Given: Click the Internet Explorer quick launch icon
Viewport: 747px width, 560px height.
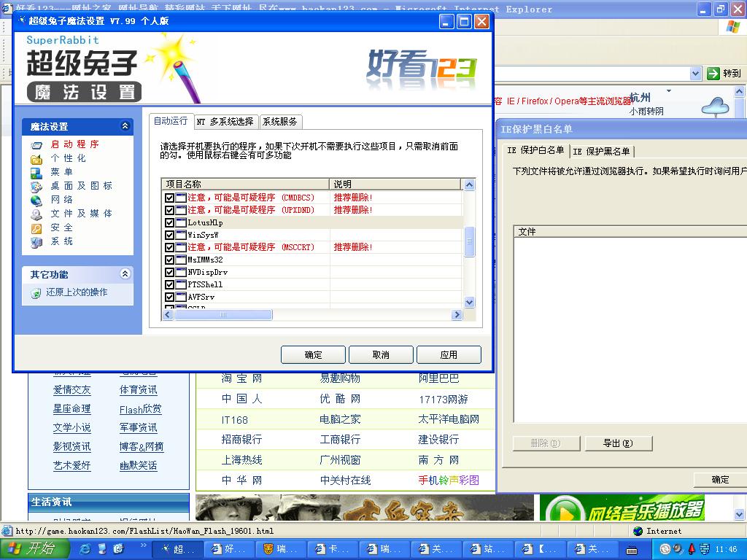Looking at the screenshot, I should [86, 549].
